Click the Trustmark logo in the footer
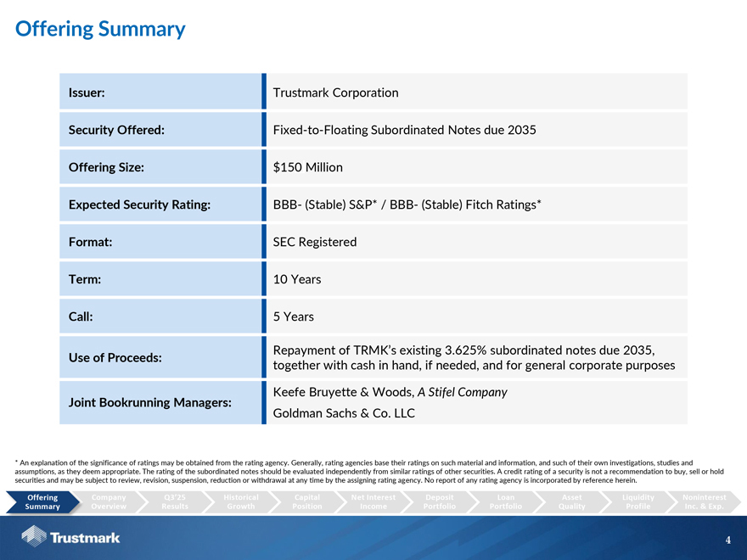 [x=70, y=537]
